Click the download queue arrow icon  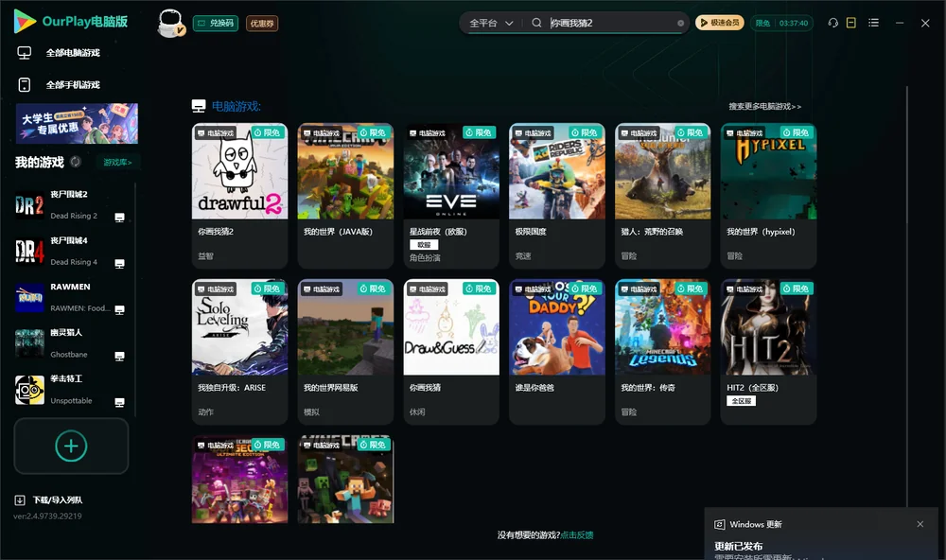click(x=20, y=499)
